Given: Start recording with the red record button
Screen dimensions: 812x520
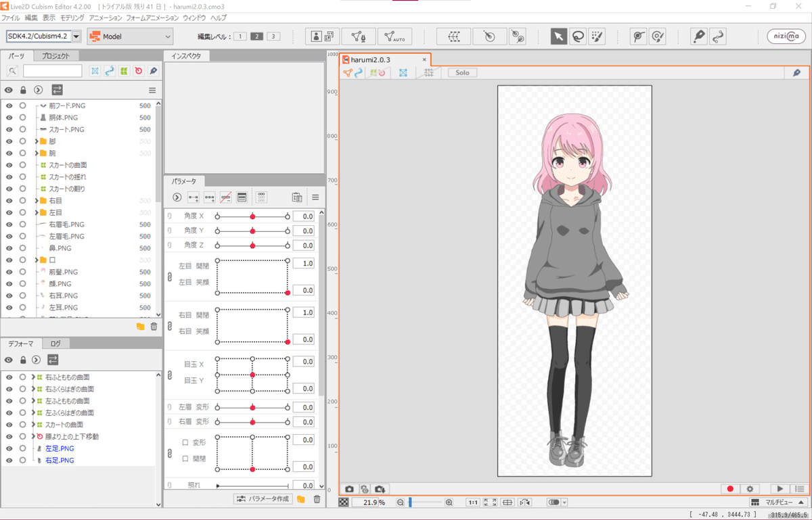Looking at the screenshot, I should tap(730, 489).
